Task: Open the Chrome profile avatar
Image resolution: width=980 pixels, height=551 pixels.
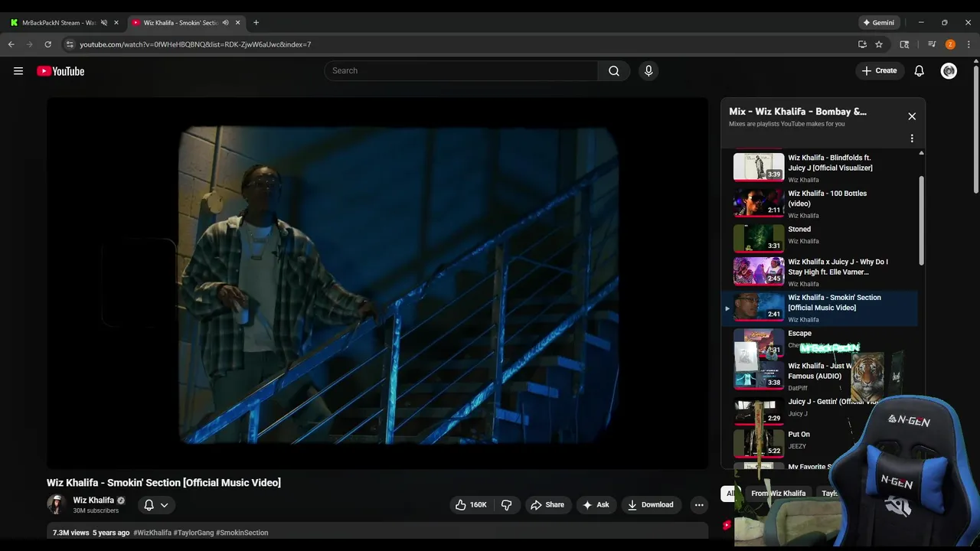Action: tap(950, 44)
